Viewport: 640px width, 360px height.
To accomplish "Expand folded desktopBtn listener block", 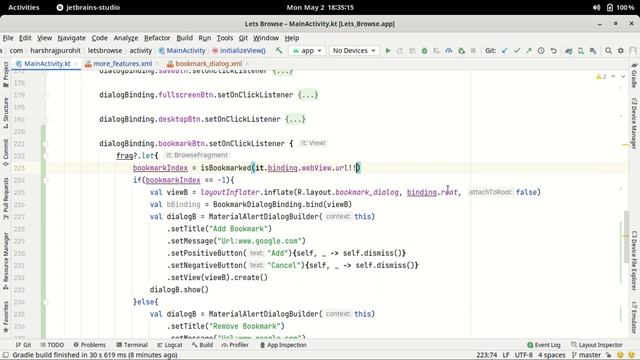I will [x=295, y=119].
